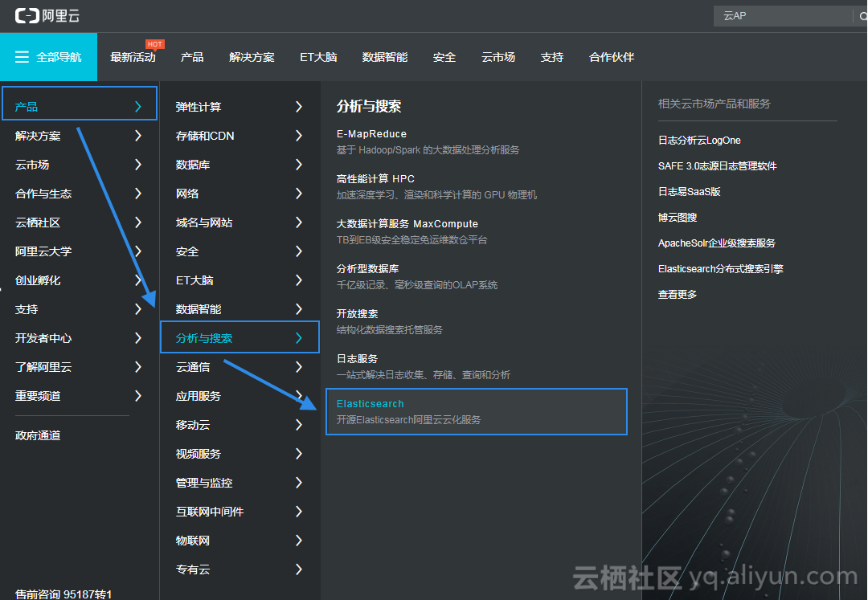Open 产品 in the top navigation bar
The image size is (868, 600).
point(192,57)
